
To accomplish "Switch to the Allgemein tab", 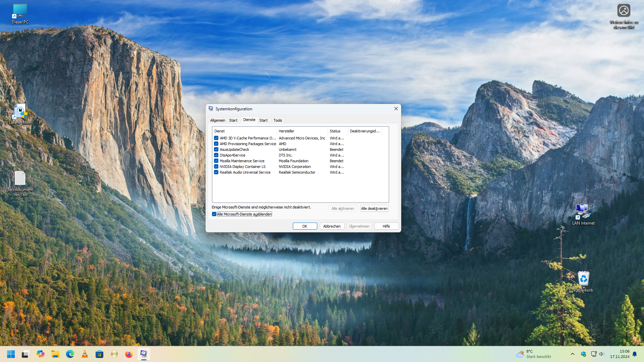I will [217, 120].
